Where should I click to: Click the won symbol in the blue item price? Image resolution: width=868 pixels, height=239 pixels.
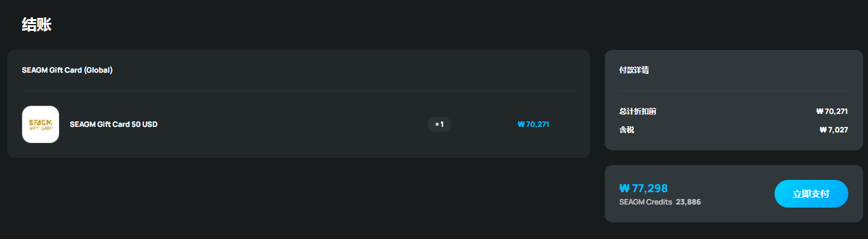click(521, 124)
